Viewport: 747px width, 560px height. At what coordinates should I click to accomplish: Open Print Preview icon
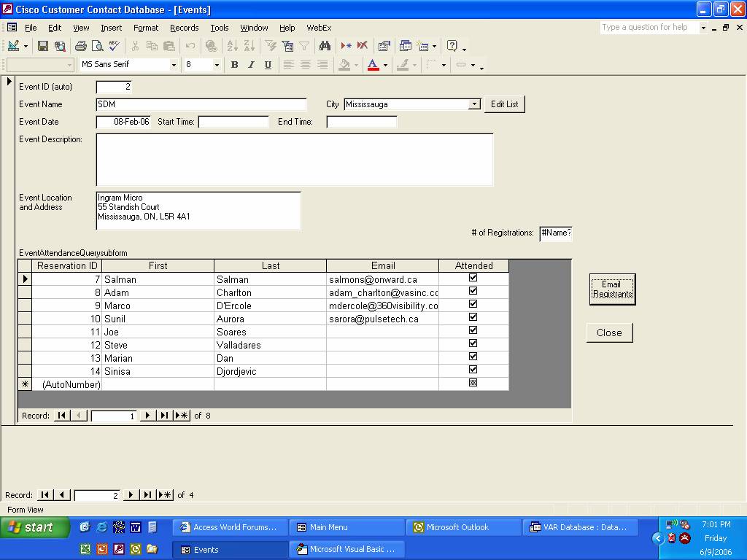pyautogui.click(x=97, y=46)
